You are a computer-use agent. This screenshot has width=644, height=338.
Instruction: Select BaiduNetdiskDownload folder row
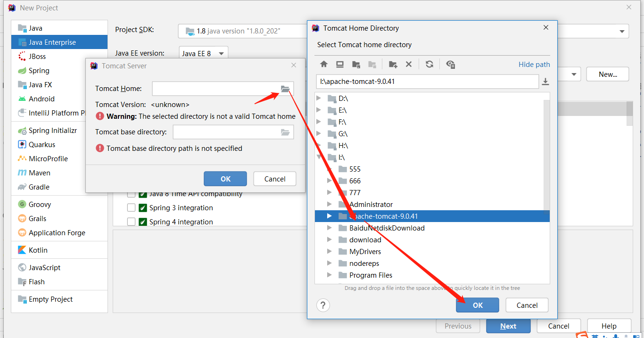tap(432, 228)
